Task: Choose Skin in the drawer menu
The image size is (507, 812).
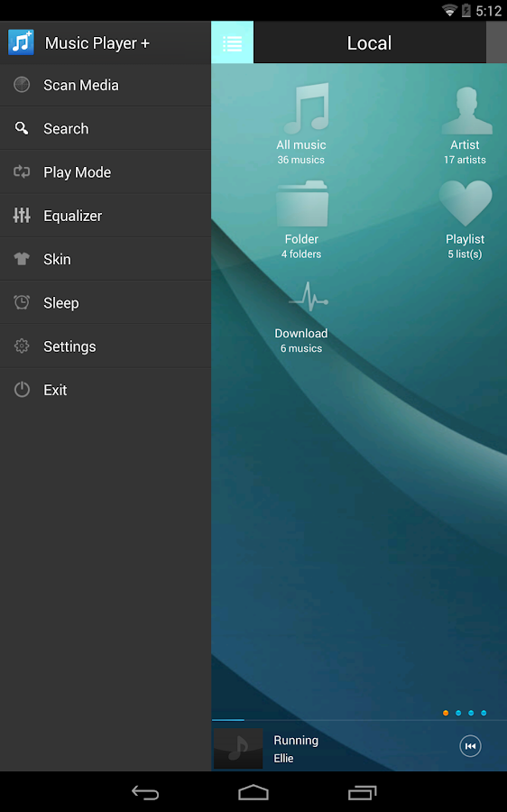Action: point(106,259)
